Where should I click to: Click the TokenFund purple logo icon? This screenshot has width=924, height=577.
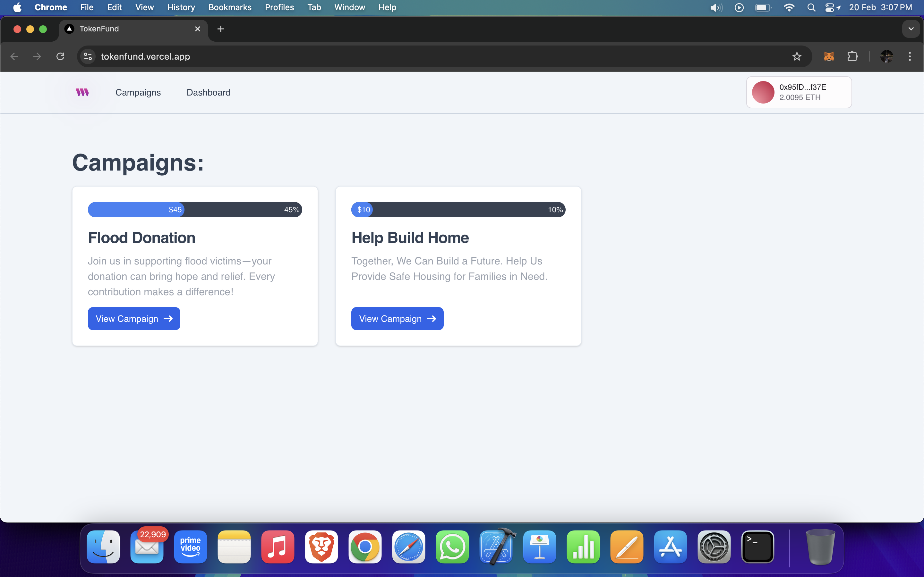click(82, 92)
